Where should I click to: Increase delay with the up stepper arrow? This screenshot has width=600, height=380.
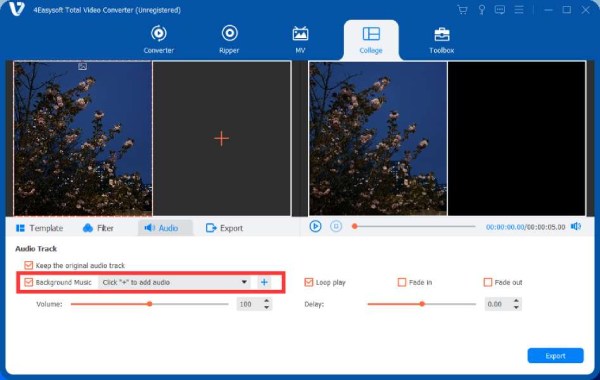(x=516, y=301)
